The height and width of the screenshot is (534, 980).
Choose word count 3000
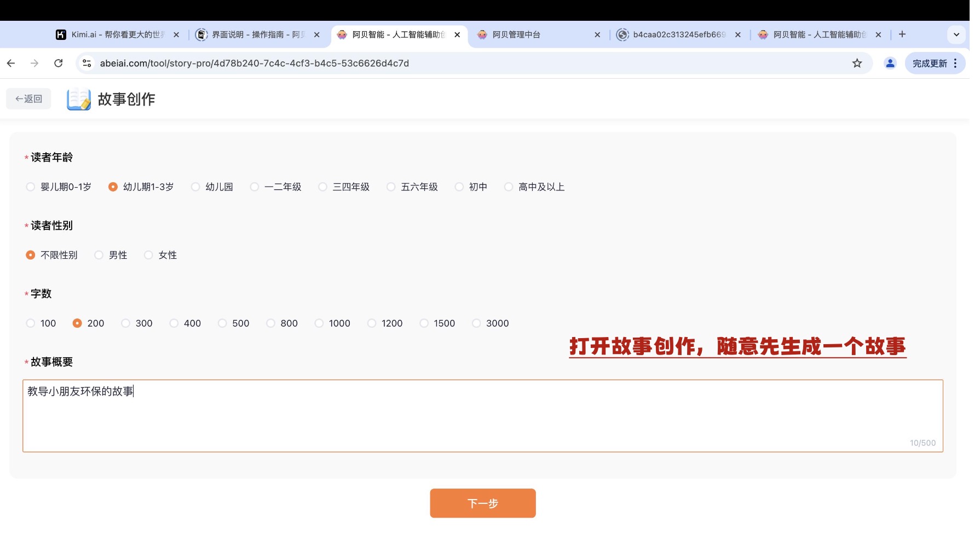491,323
